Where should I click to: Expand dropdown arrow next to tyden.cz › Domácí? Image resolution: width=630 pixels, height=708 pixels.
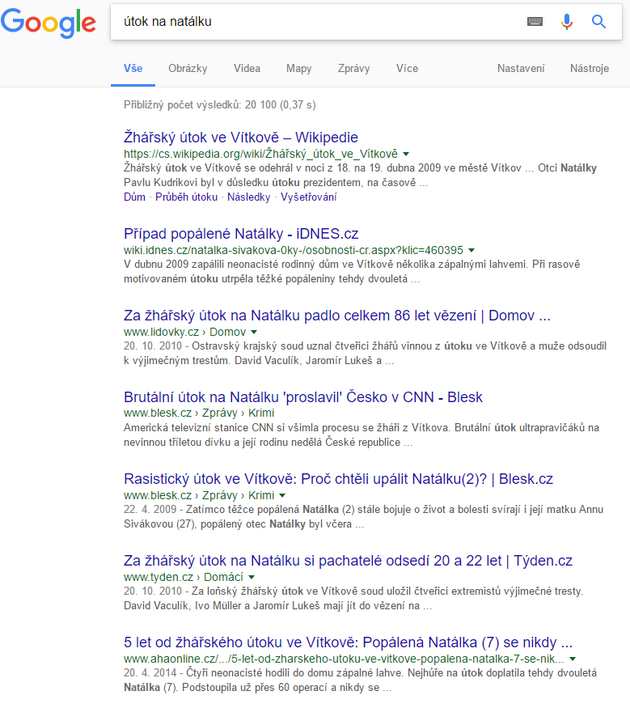coord(252,578)
